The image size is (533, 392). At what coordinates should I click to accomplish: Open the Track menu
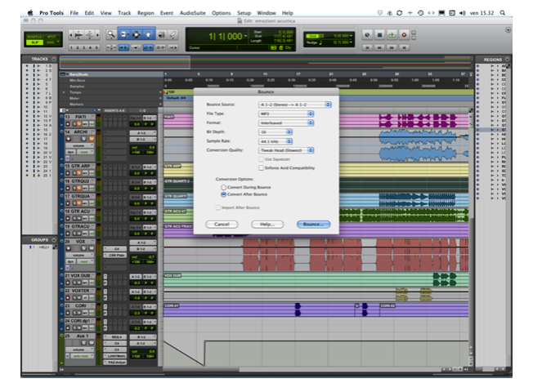click(x=124, y=13)
